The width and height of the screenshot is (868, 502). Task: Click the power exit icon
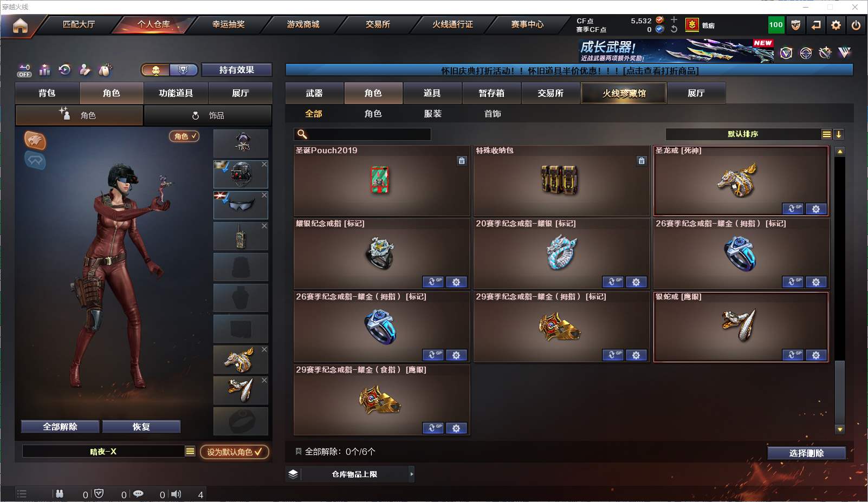(856, 25)
